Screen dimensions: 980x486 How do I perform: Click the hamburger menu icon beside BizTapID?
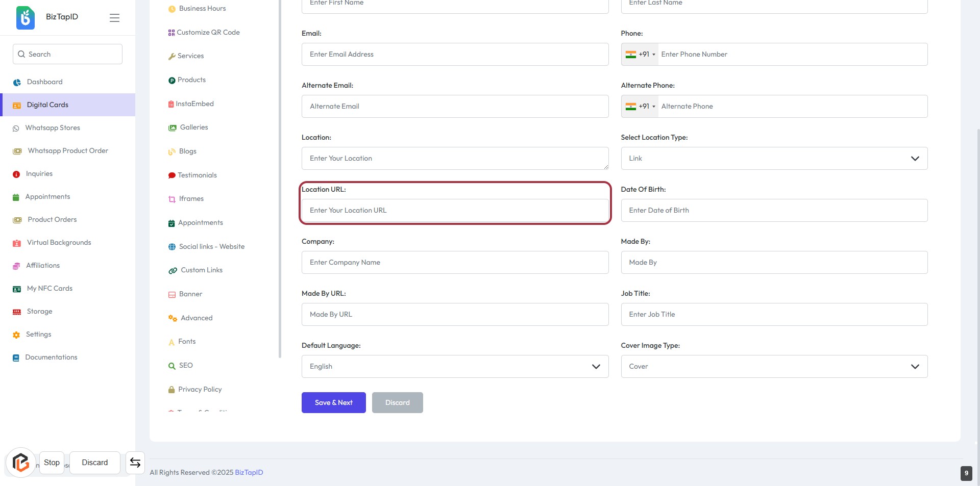click(114, 18)
